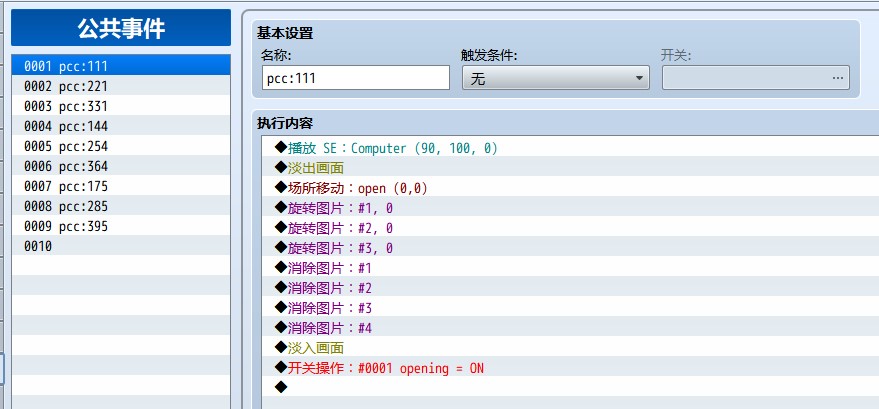Select common event 0009 pcc:395
The height and width of the screenshot is (409, 879).
[121, 226]
